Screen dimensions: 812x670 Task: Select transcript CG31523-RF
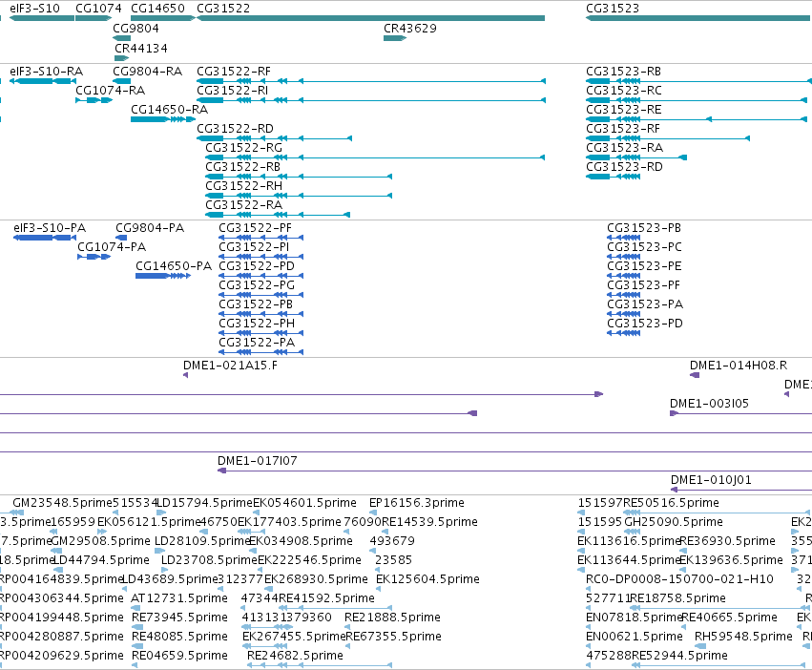pos(668,138)
